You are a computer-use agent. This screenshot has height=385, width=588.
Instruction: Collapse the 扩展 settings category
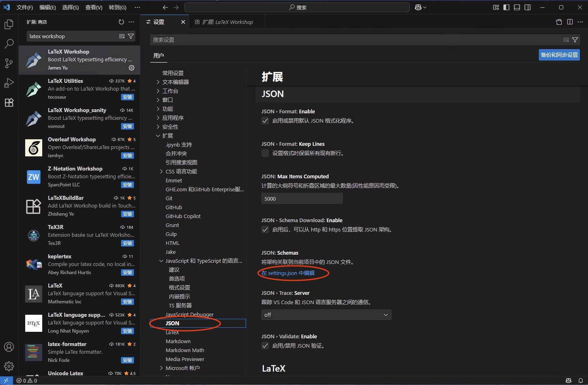(158, 136)
